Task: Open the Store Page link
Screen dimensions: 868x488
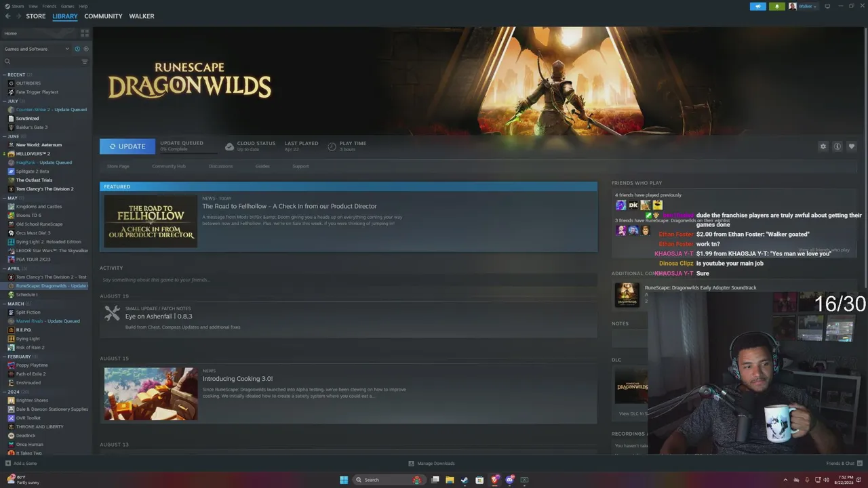Action: (118, 166)
